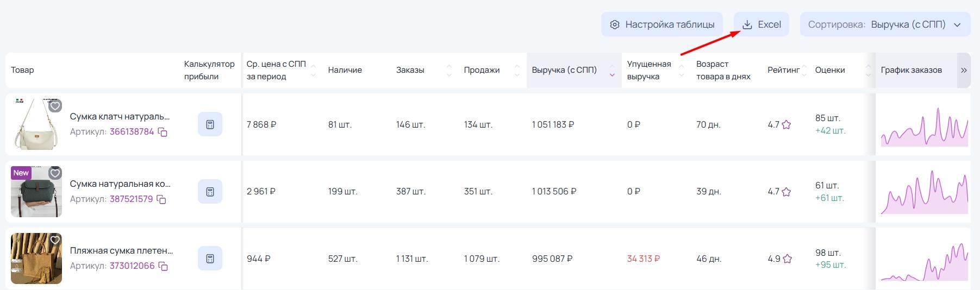This screenshot has height=290, width=980.
Task: Click Настройка таблицы button
Action: (x=662, y=24)
